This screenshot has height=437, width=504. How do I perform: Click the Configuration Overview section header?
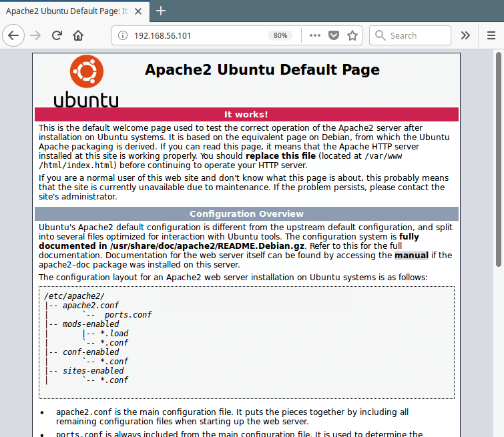tap(246, 214)
